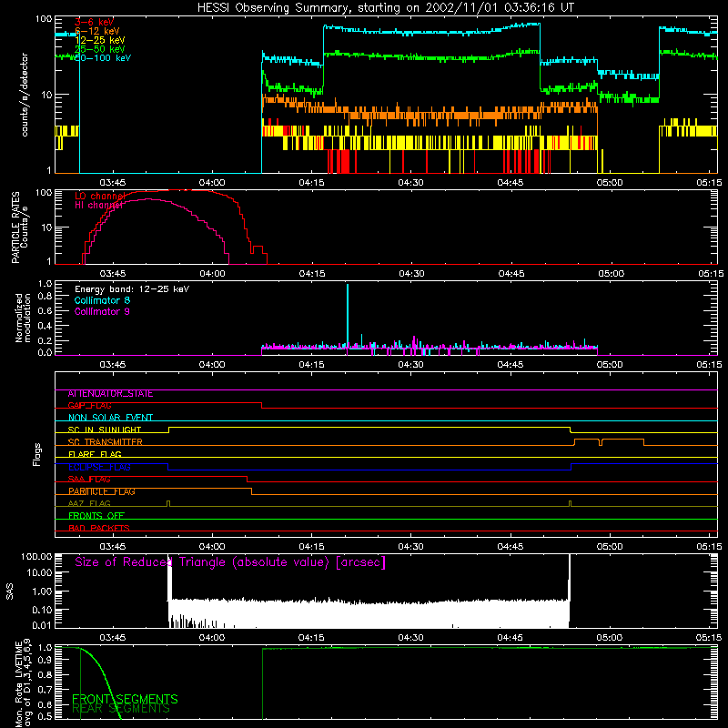Click the Normalized modulation axis label
The image size is (728, 728).
23,318
